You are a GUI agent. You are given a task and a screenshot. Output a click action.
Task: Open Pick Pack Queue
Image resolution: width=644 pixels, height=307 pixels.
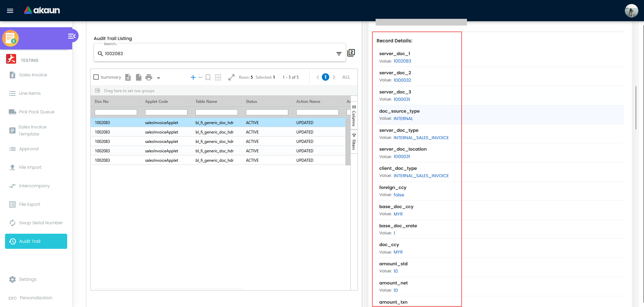[36, 112]
